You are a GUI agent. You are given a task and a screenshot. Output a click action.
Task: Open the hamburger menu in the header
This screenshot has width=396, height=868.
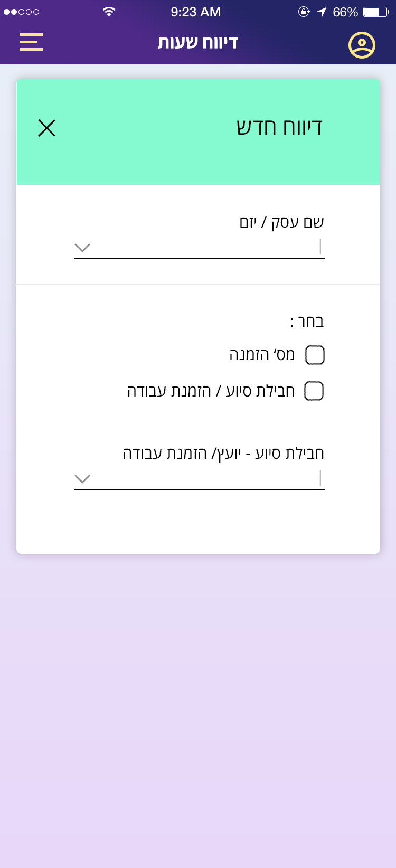point(31,42)
